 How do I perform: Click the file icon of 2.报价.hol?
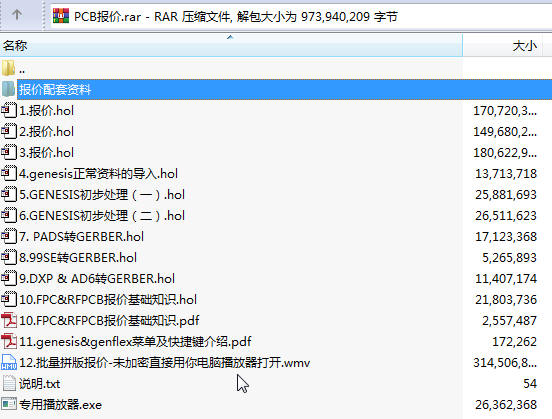tap(9, 131)
